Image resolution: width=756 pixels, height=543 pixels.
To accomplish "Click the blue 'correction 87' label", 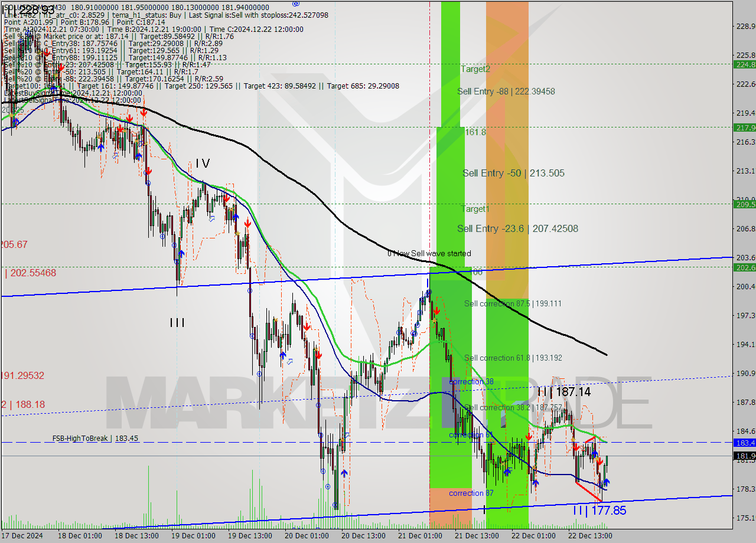I will click(x=471, y=493).
